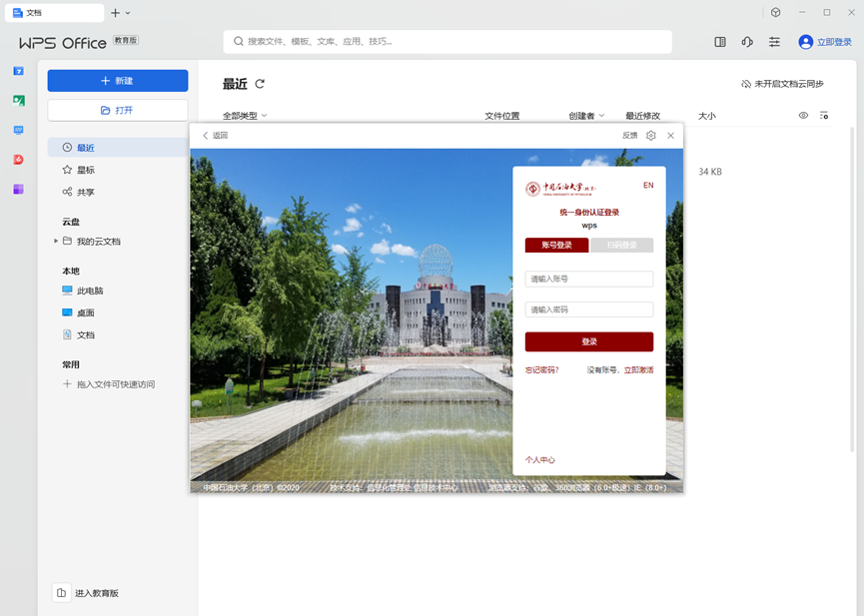
Task: Open the green spreadsheet app icon in sidebar
Action: point(18,100)
